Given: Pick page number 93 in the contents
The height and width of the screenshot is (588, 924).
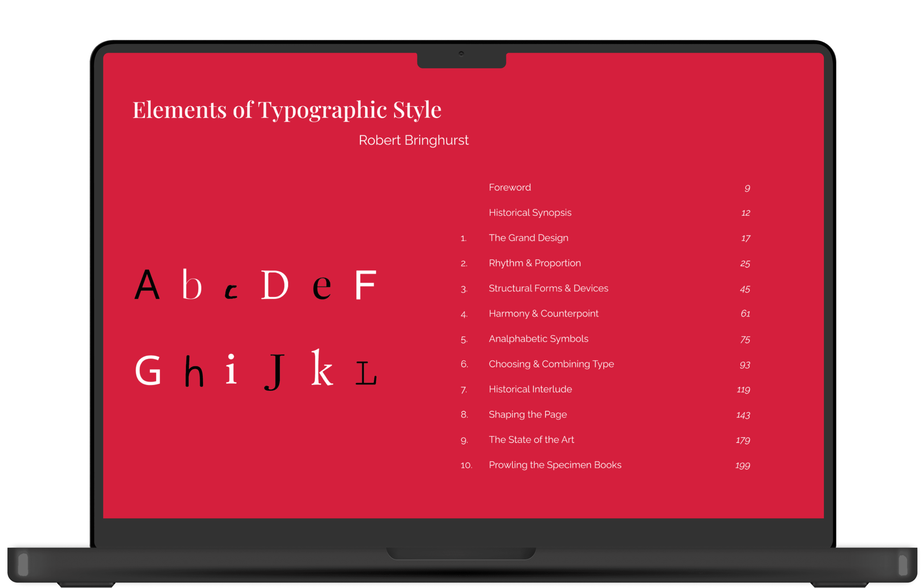Looking at the screenshot, I should coord(745,365).
